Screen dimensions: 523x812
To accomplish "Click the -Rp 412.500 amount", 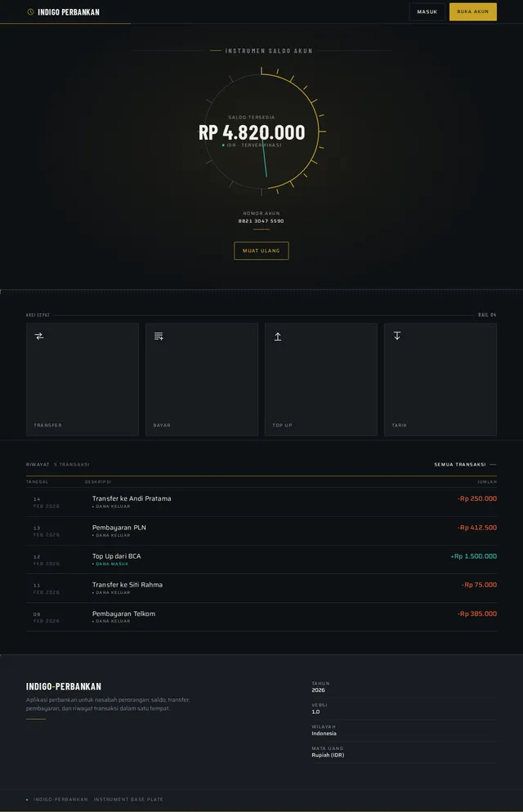I will (x=477, y=528).
